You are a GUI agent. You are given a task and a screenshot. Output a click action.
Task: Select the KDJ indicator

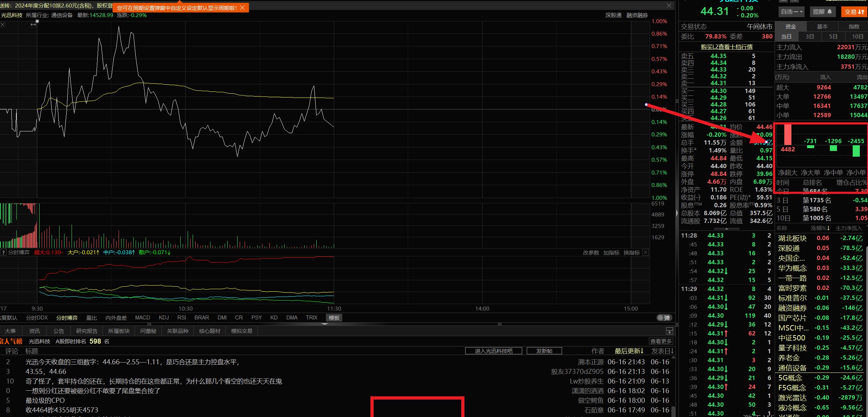pos(164,318)
